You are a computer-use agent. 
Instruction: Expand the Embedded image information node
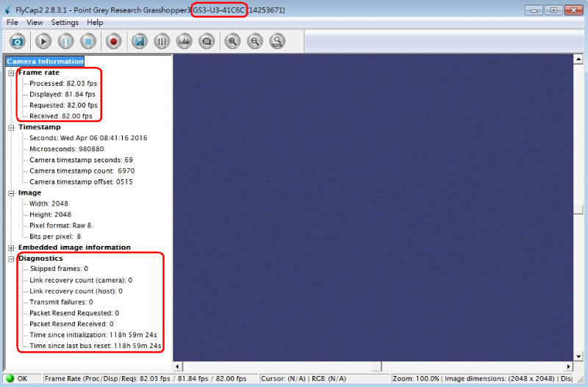tap(11, 248)
